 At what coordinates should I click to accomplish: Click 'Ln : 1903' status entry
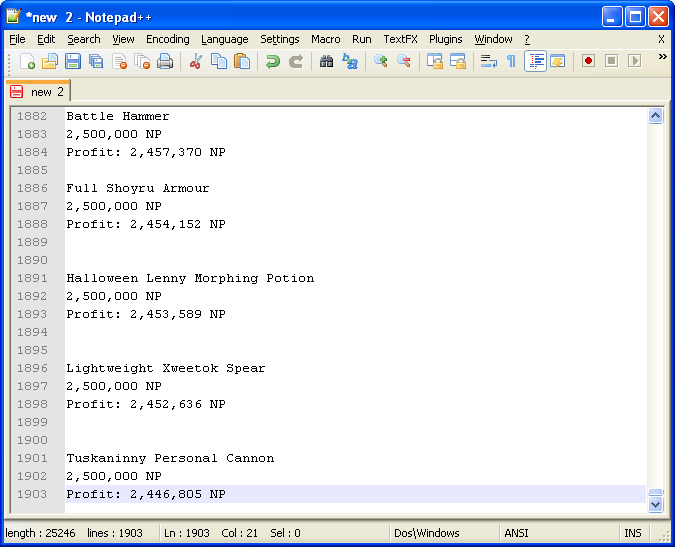pyautogui.click(x=186, y=533)
